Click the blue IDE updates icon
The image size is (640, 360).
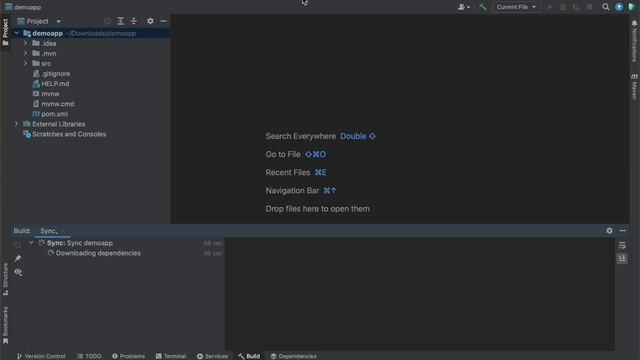coord(619,7)
